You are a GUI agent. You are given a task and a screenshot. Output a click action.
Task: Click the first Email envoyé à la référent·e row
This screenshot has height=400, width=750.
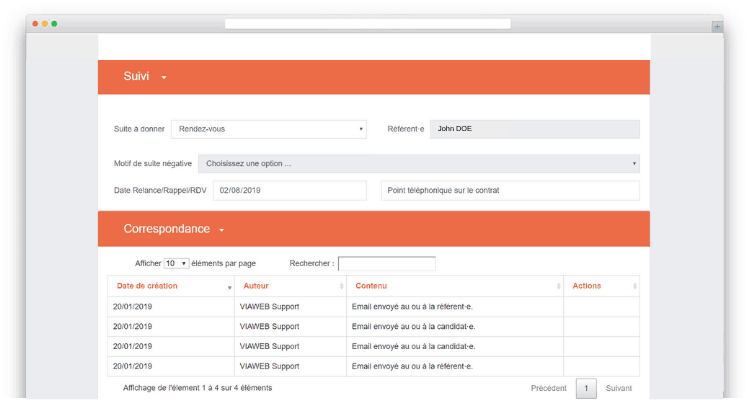click(374, 307)
